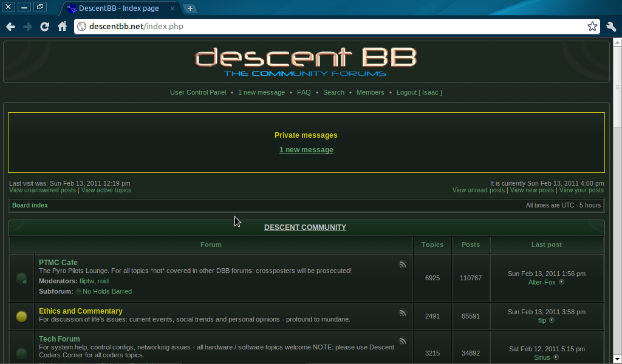
Task: View new posts
Action: (532, 190)
